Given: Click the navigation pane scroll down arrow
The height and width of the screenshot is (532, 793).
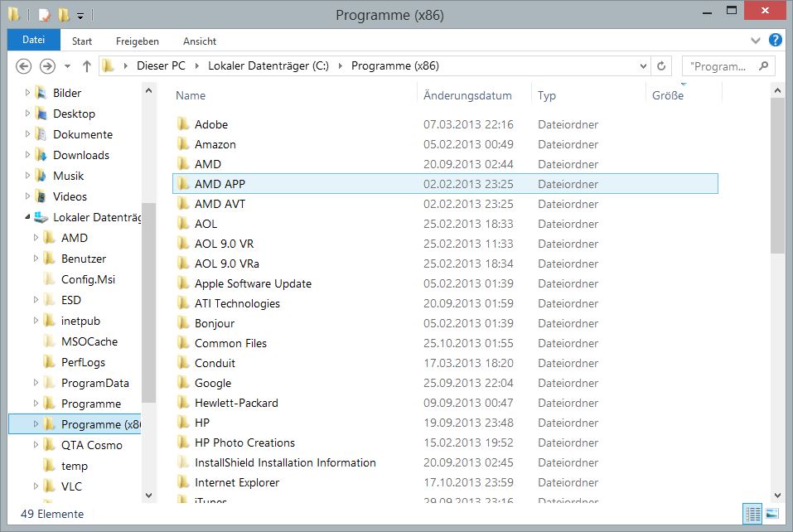Looking at the screenshot, I should (148, 496).
